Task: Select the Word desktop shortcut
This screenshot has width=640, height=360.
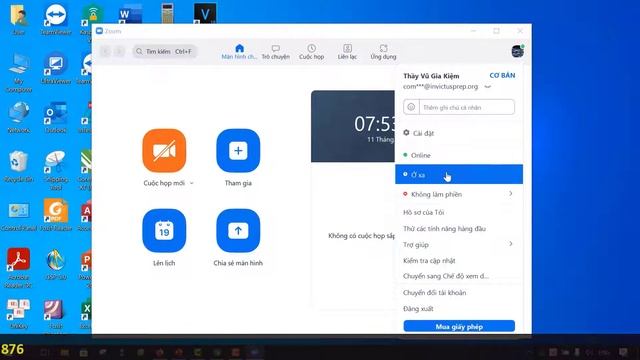Action: [x=130, y=14]
